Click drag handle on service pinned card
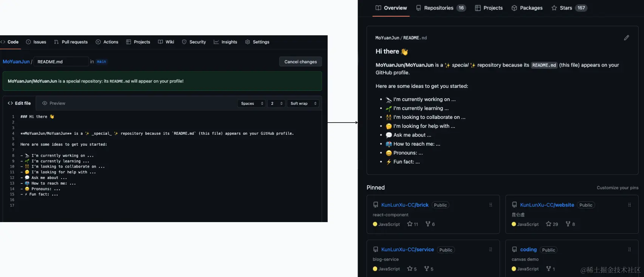644x277 pixels. click(x=491, y=250)
